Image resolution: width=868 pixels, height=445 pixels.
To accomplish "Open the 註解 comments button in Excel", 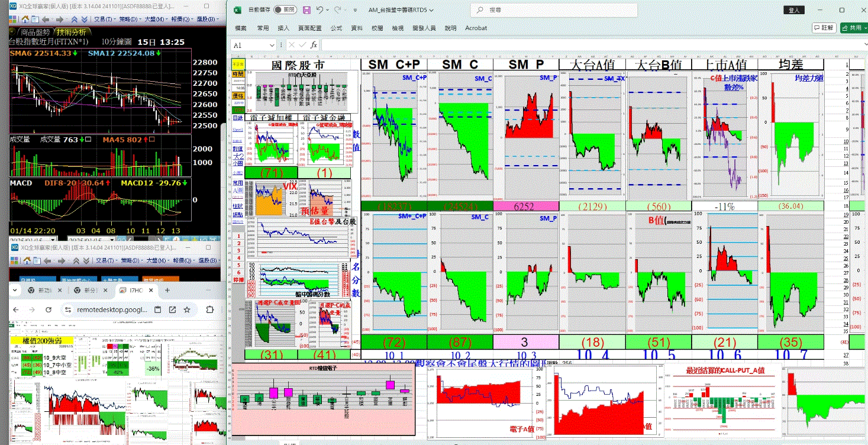I will [x=823, y=27].
